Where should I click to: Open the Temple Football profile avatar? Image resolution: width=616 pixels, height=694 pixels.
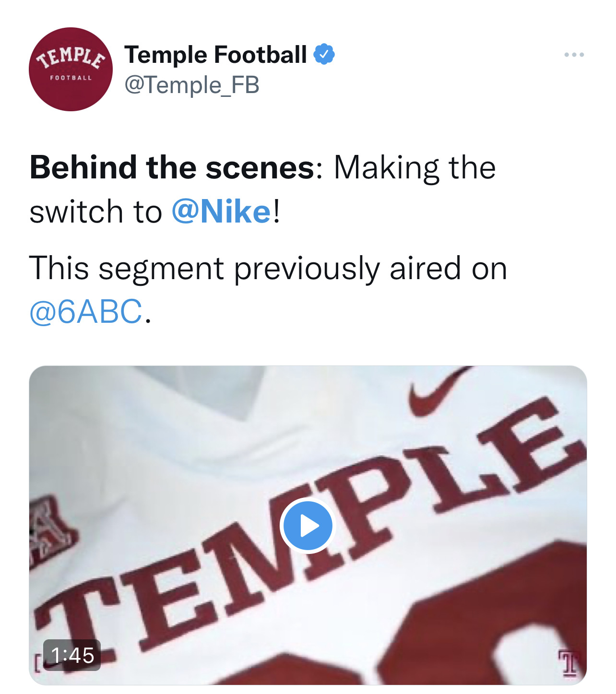click(71, 70)
